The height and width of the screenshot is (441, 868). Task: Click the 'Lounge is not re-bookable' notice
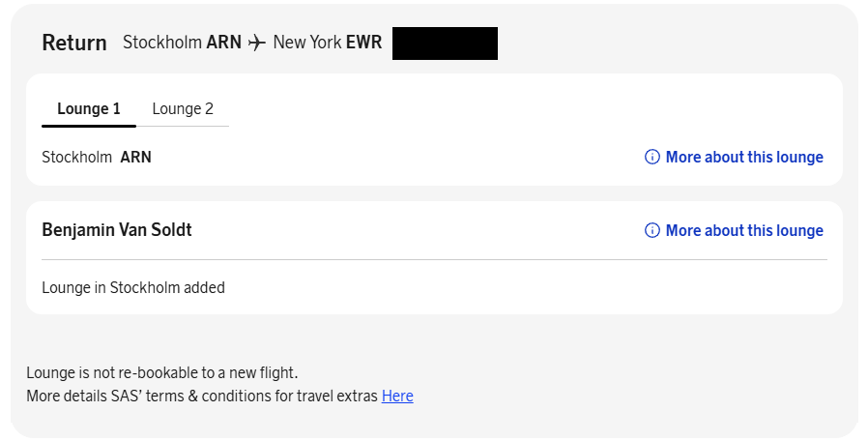click(161, 372)
